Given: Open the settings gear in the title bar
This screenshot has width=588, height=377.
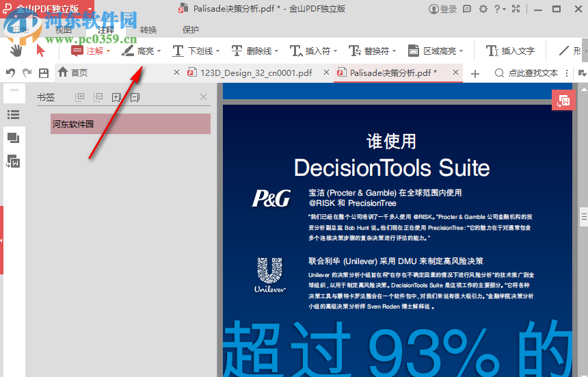Looking at the screenshot, I should pyautogui.click(x=483, y=9).
